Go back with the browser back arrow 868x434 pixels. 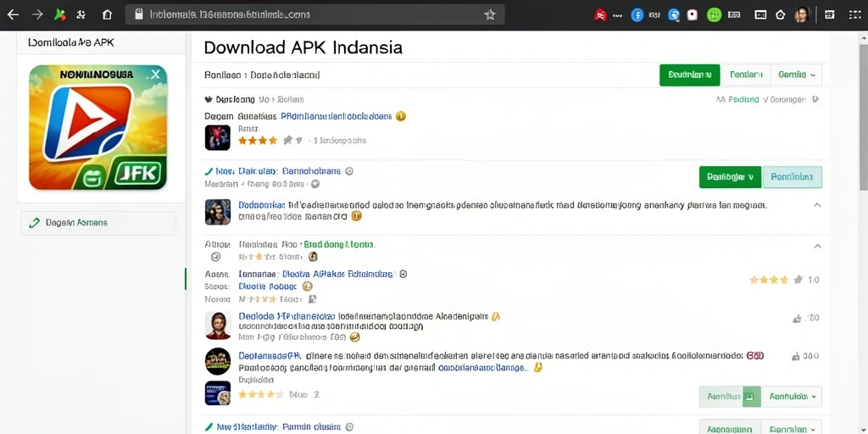coord(12,15)
